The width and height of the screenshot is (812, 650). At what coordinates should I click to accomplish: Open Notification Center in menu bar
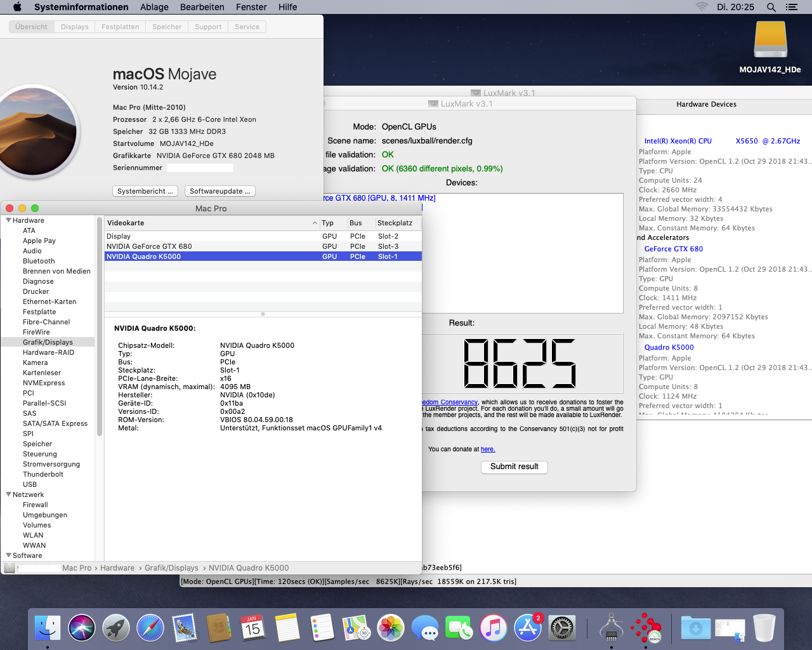[792, 7]
